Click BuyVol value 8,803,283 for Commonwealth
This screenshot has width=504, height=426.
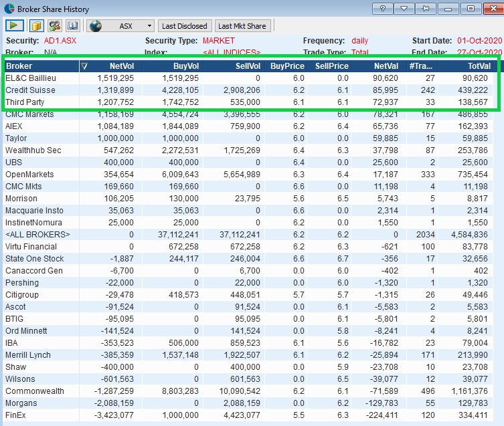tap(180, 391)
